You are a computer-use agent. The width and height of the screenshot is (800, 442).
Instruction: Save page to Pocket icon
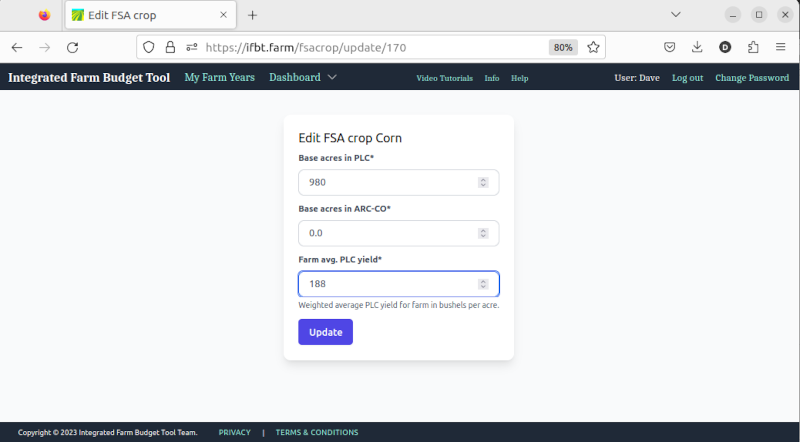point(669,47)
